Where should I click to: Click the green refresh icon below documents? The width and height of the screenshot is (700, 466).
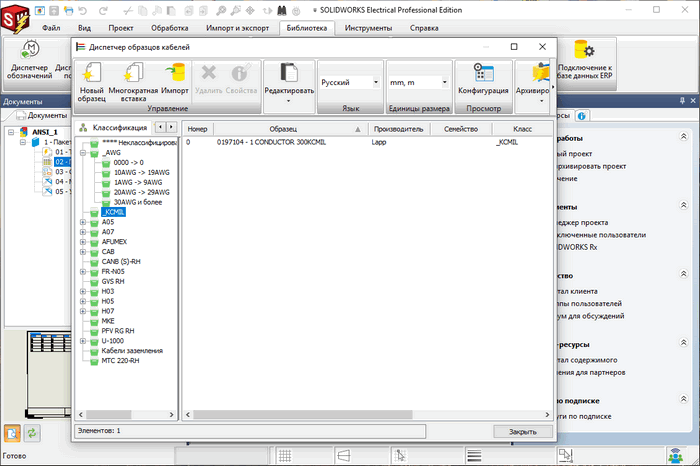32,433
